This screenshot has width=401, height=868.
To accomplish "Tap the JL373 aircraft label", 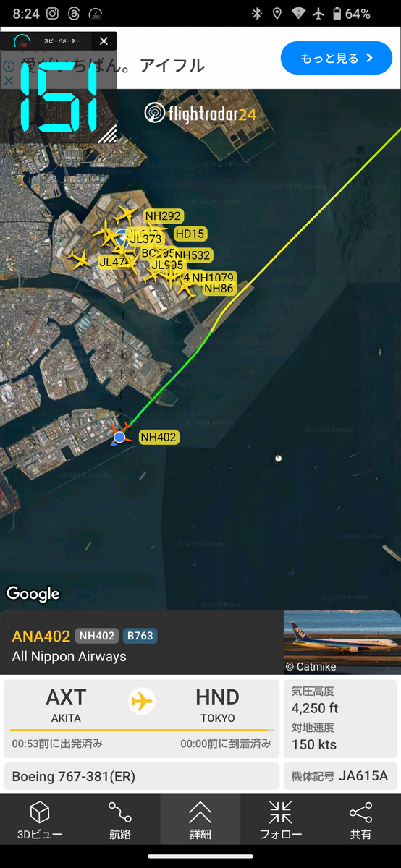I will [145, 239].
